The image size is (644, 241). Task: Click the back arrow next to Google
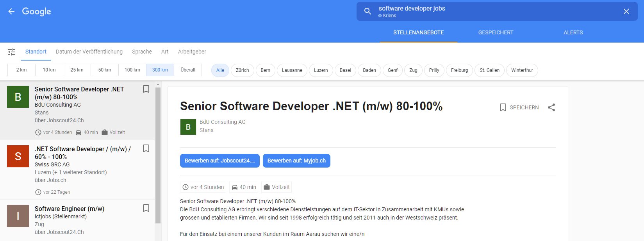click(x=11, y=11)
